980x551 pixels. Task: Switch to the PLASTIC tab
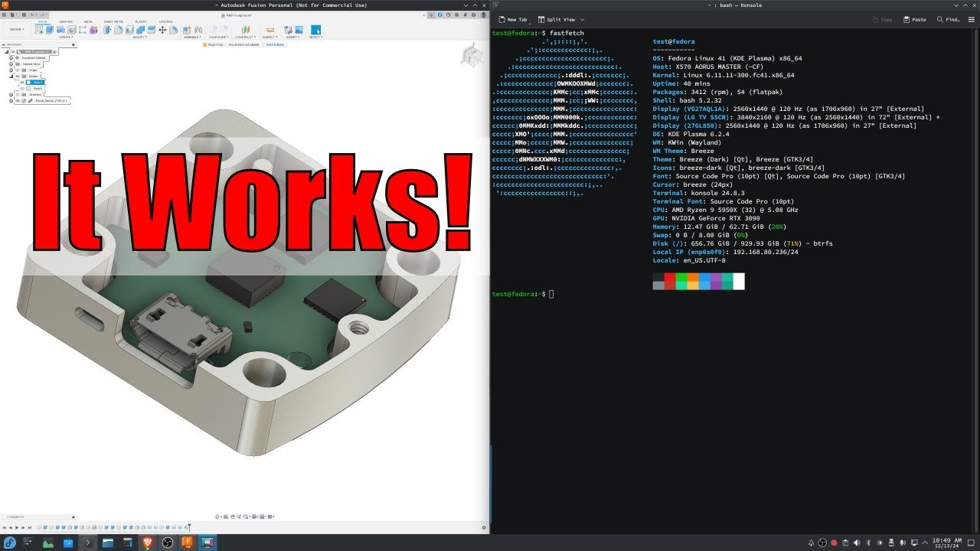click(141, 21)
